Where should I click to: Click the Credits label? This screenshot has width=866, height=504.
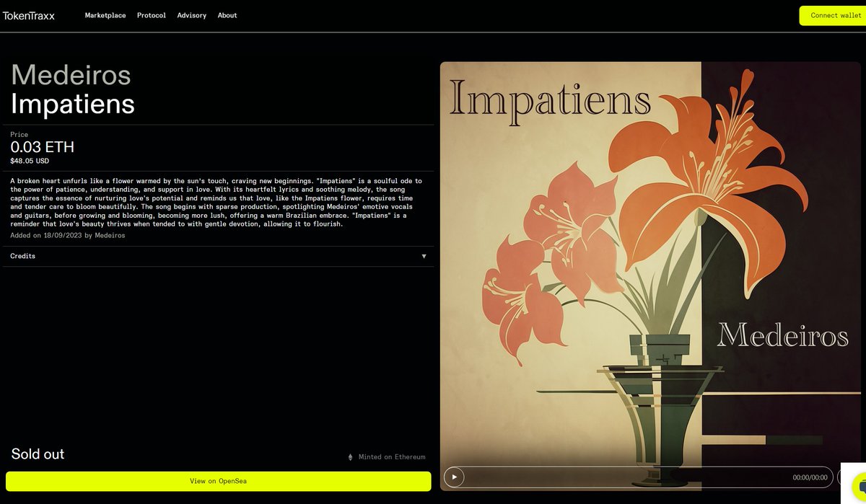22,256
